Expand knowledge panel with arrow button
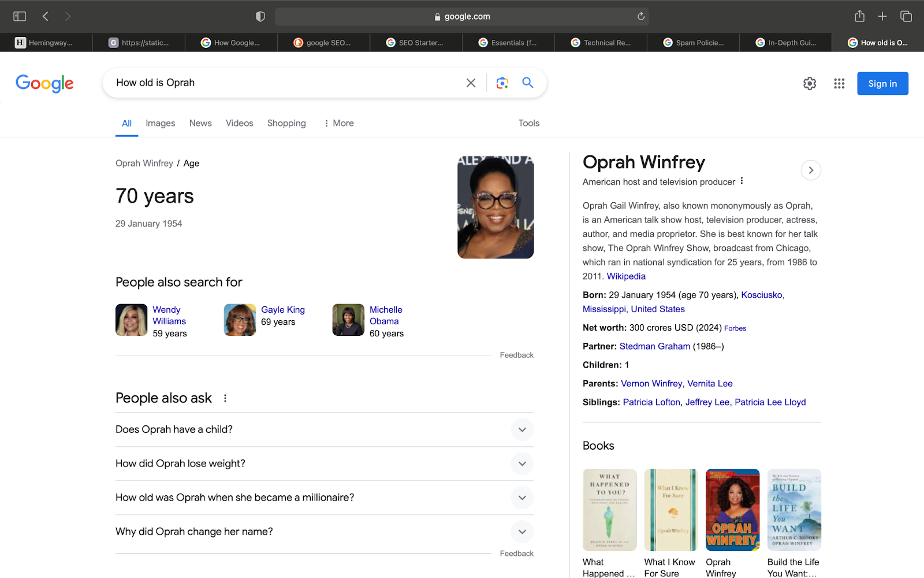Image resolution: width=924 pixels, height=578 pixels. pos(811,170)
